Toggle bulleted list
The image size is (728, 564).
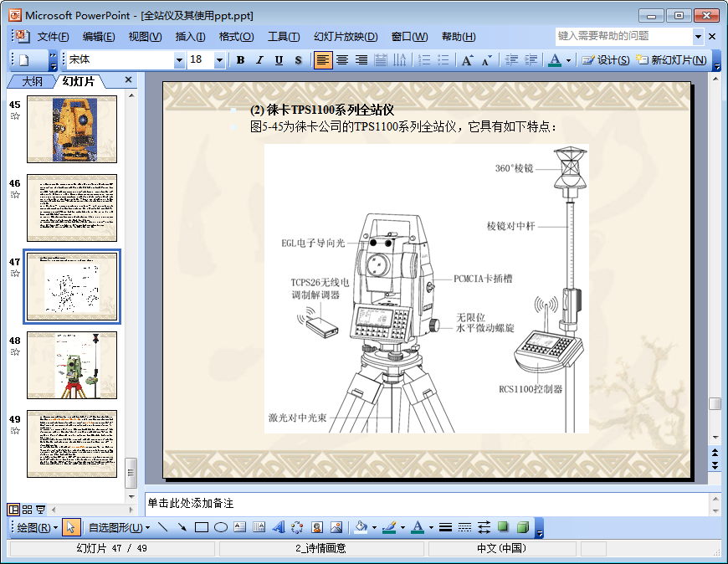tap(443, 60)
